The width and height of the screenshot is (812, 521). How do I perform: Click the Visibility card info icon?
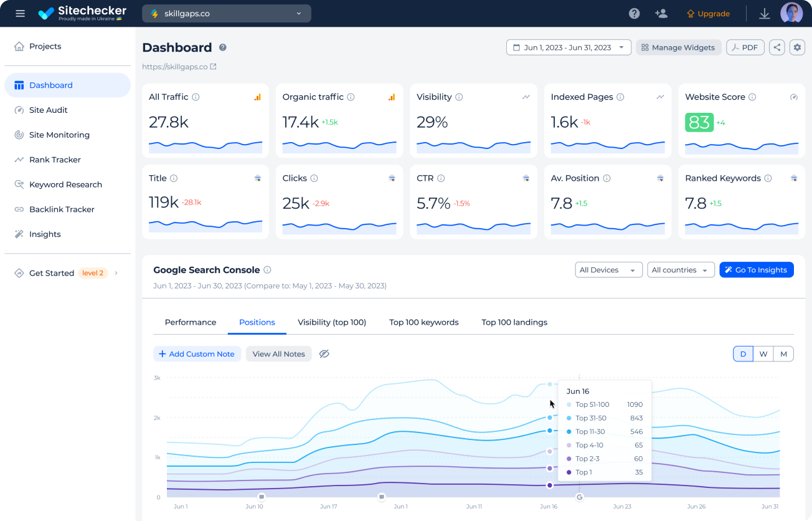coord(459,97)
